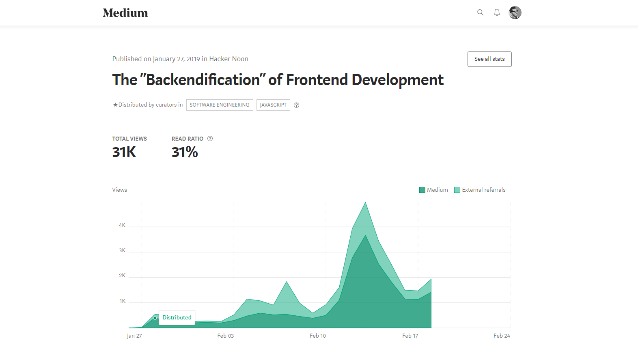Click the Hacker Noon publication text
638x364 pixels.
click(228, 59)
